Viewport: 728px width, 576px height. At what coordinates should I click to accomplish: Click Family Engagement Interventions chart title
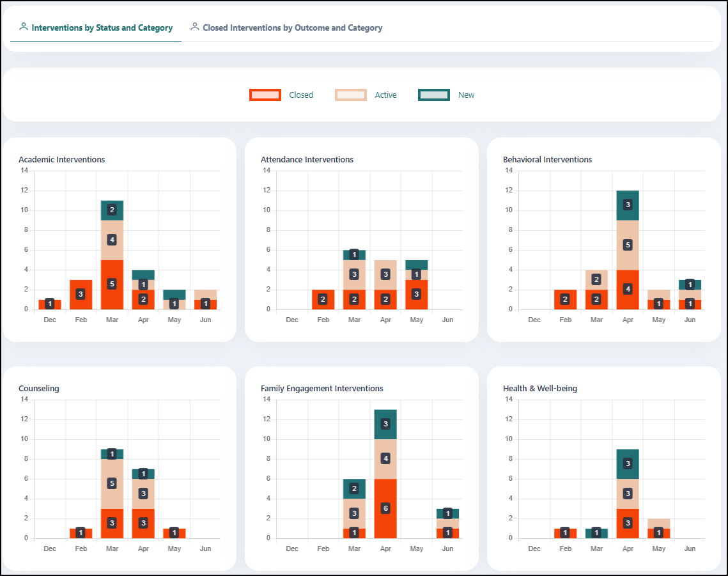pos(321,388)
